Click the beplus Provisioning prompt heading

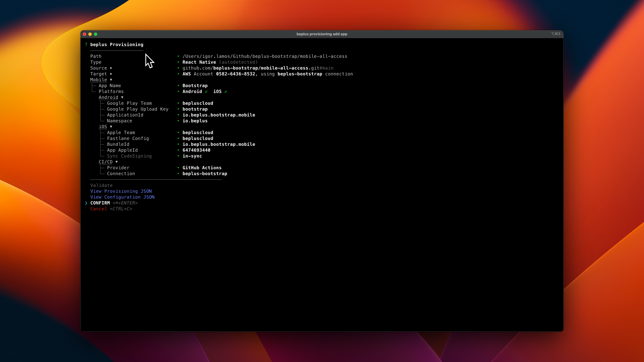(x=117, y=44)
